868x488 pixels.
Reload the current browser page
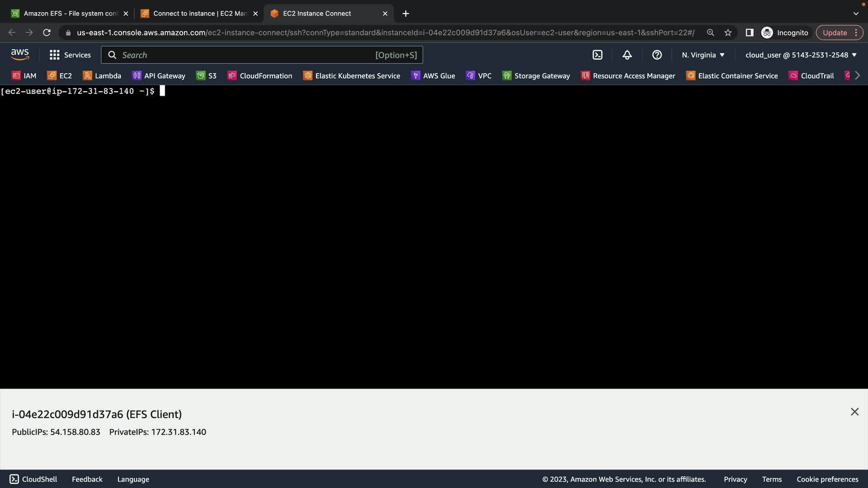[47, 33]
